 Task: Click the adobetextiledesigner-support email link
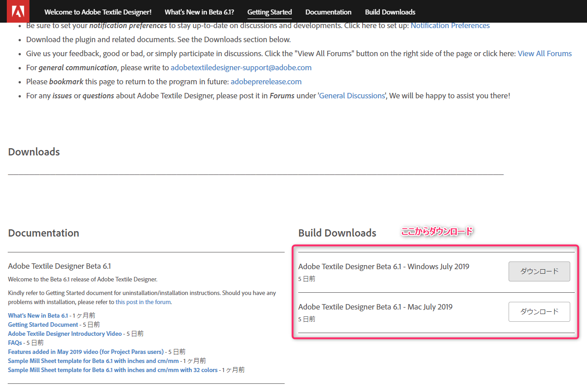coord(241,68)
